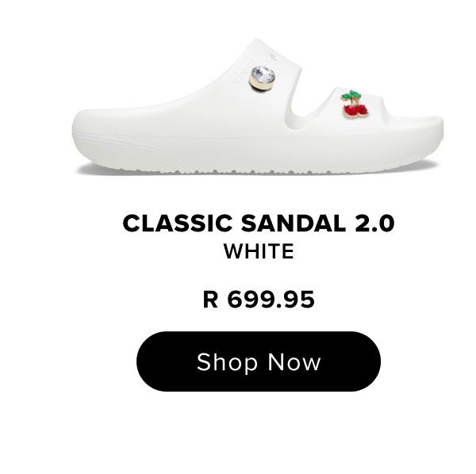Screen dimensions: 476x474
Task: Click the R 699.95 price
Action: click(x=259, y=300)
